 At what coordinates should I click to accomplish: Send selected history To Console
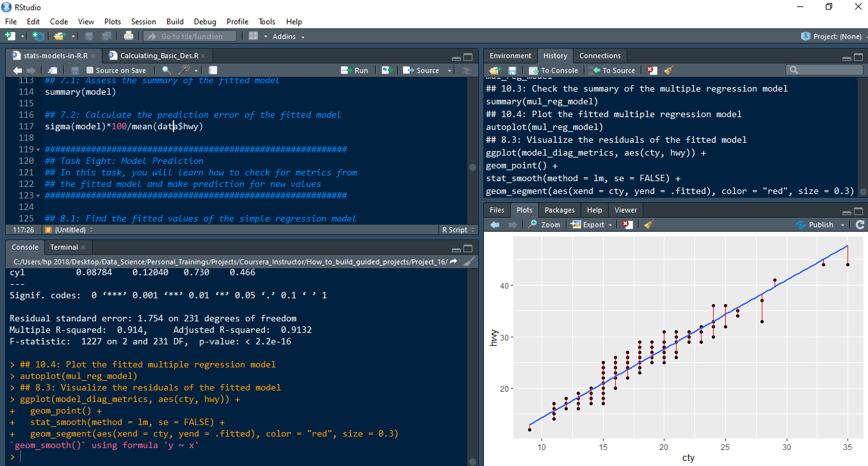[x=553, y=70]
